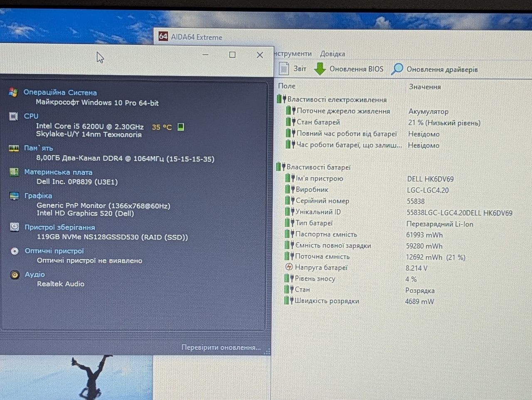Click the icon beside Рівень зносу row
Image resolution: width=532 pixels, height=400 pixels.
(x=289, y=278)
